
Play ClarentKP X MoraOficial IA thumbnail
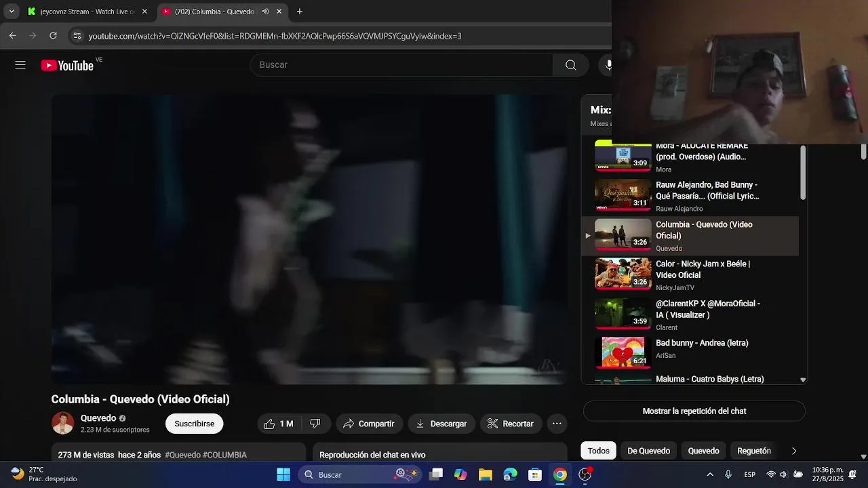(623, 314)
